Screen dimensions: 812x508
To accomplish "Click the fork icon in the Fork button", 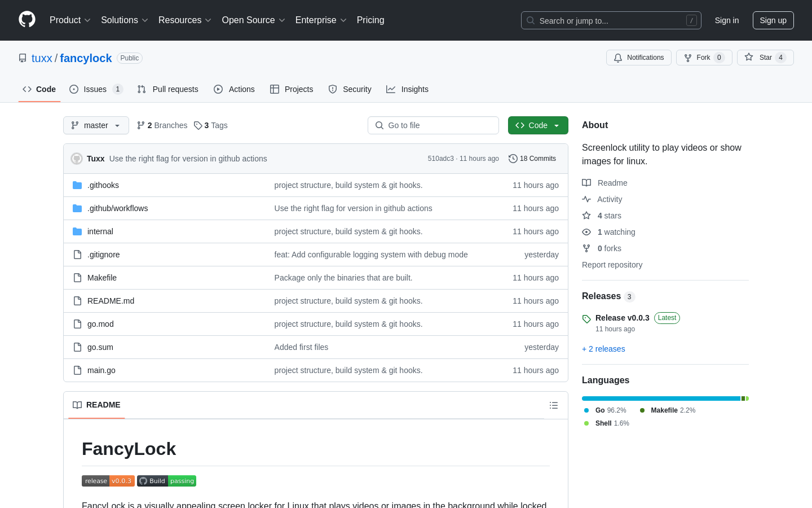I will [688, 58].
